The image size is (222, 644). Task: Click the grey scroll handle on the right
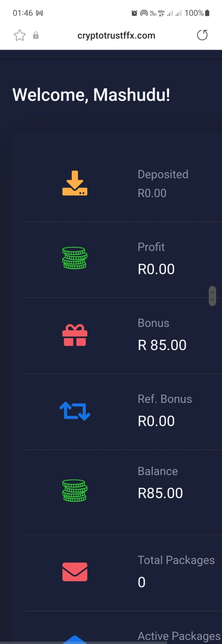click(x=212, y=296)
